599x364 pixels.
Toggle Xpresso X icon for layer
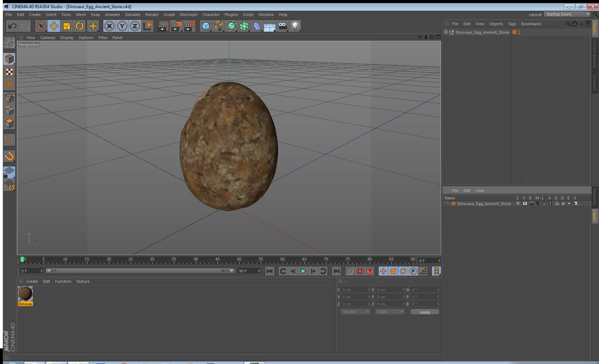(576, 204)
